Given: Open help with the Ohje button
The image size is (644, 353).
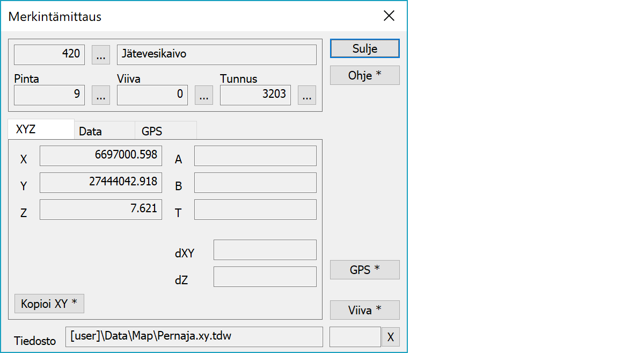Looking at the screenshot, I should pyautogui.click(x=364, y=75).
